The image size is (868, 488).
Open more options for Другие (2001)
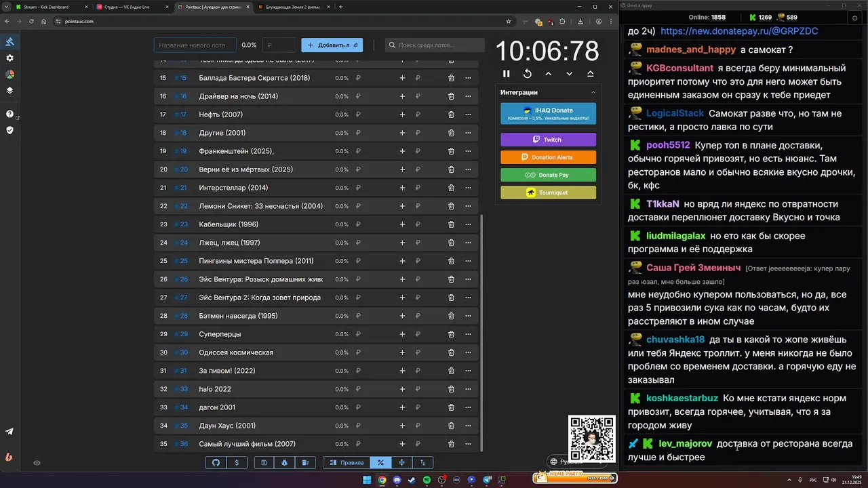[468, 133]
